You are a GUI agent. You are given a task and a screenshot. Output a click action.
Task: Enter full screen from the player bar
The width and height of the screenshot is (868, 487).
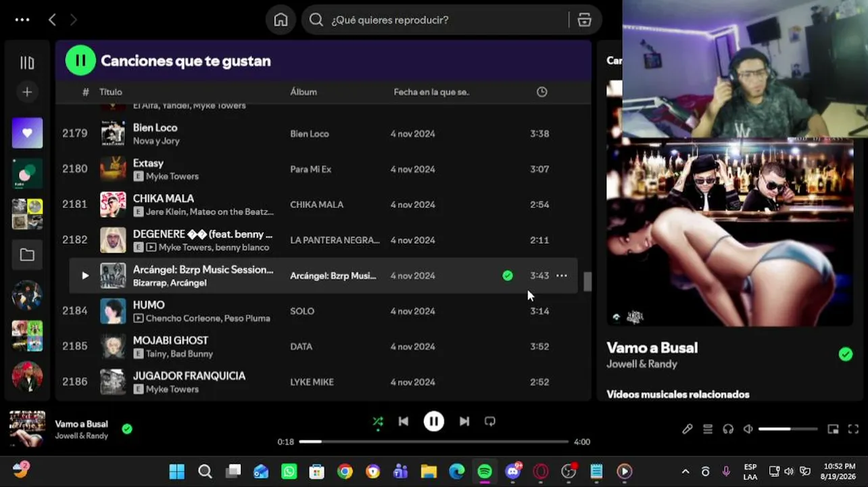pyautogui.click(x=853, y=429)
